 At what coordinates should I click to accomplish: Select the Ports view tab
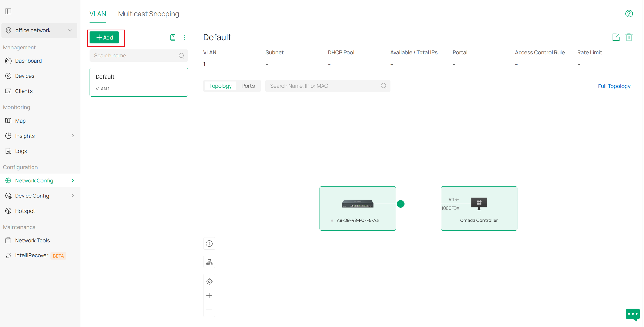click(x=248, y=86)
